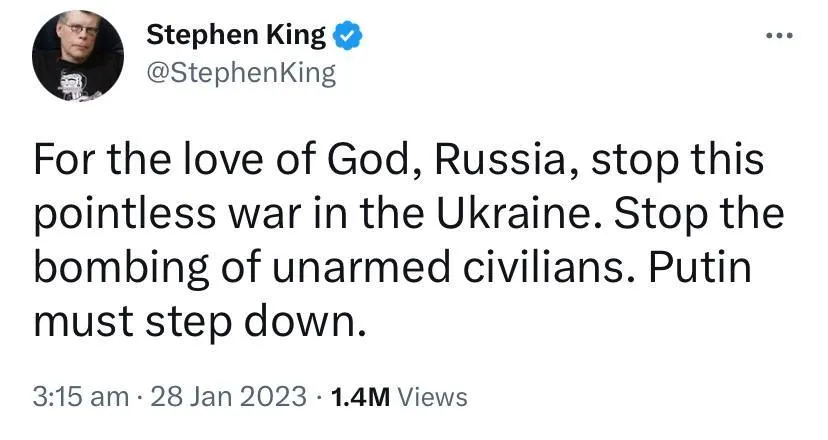Click the Stephen King display name
This screenshot has height=440, width=828.
(x=236, y=37)
